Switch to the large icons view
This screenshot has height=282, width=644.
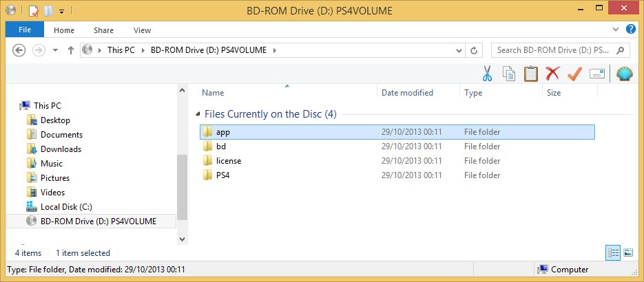click(x=628, y=252)
